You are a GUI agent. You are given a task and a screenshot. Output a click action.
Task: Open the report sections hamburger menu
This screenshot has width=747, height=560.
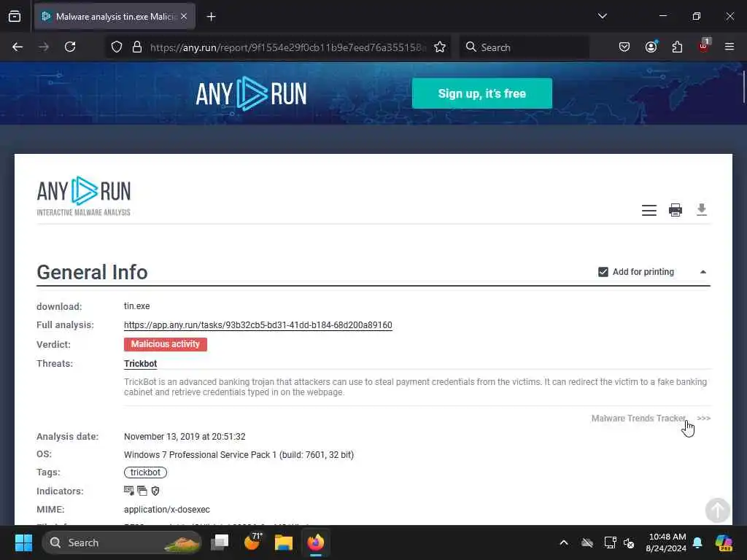point(649,210)
